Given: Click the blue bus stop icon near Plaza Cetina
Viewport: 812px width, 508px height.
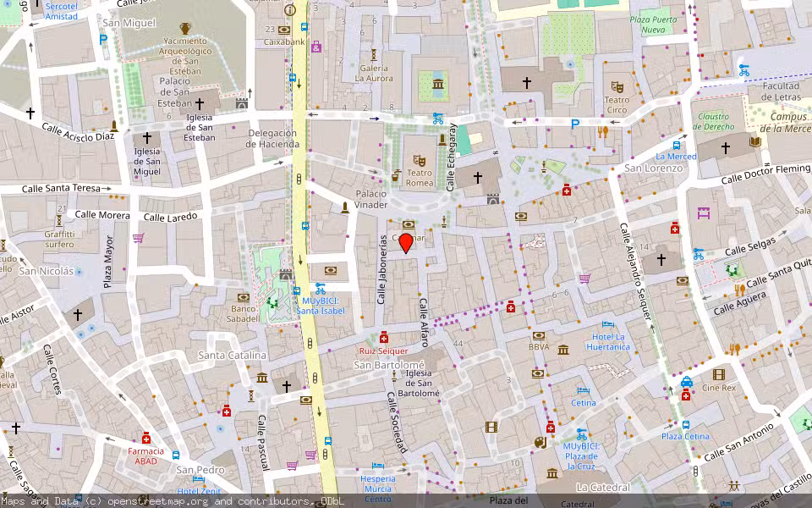Looking at the screenshot, I should [x=686, y=423].
